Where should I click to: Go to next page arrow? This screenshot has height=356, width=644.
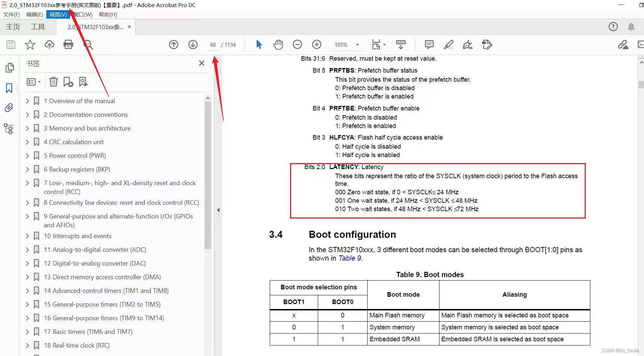[193, 45]
